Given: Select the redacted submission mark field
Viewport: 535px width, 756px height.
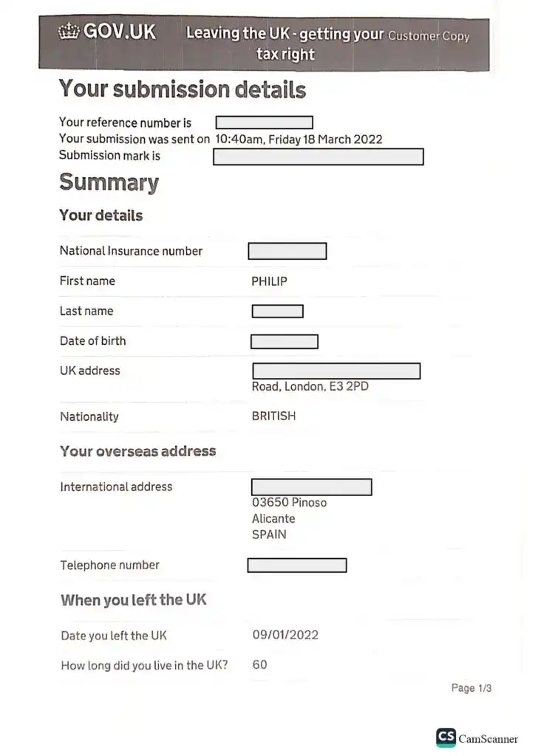Looking at the screenshot, I should 318,157.
